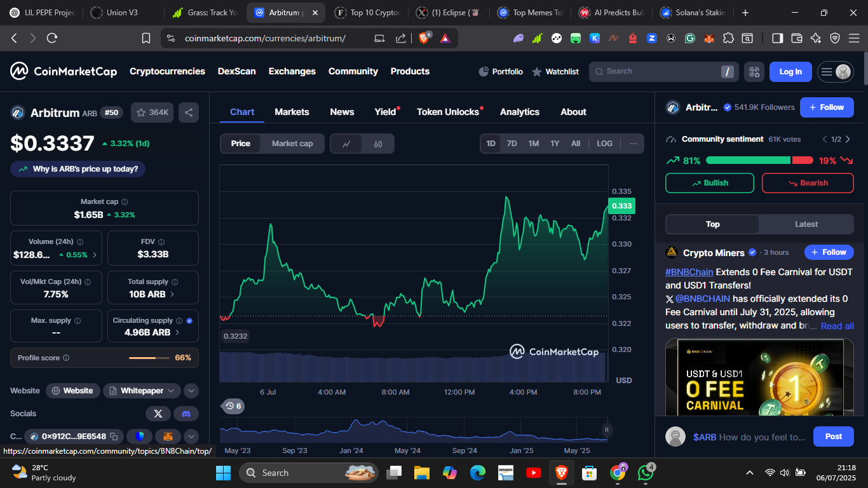The width and height of the screenshot is (868, 488).
Task: Show hidden system tray icons
Action: point(750,473)
